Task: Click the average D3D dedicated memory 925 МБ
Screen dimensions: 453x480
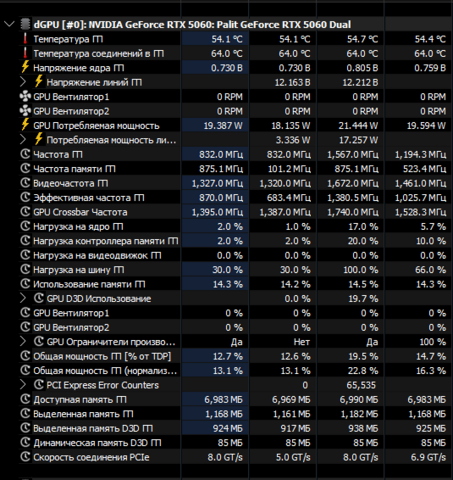Action: pyautogui.click(x=431, y=428)
